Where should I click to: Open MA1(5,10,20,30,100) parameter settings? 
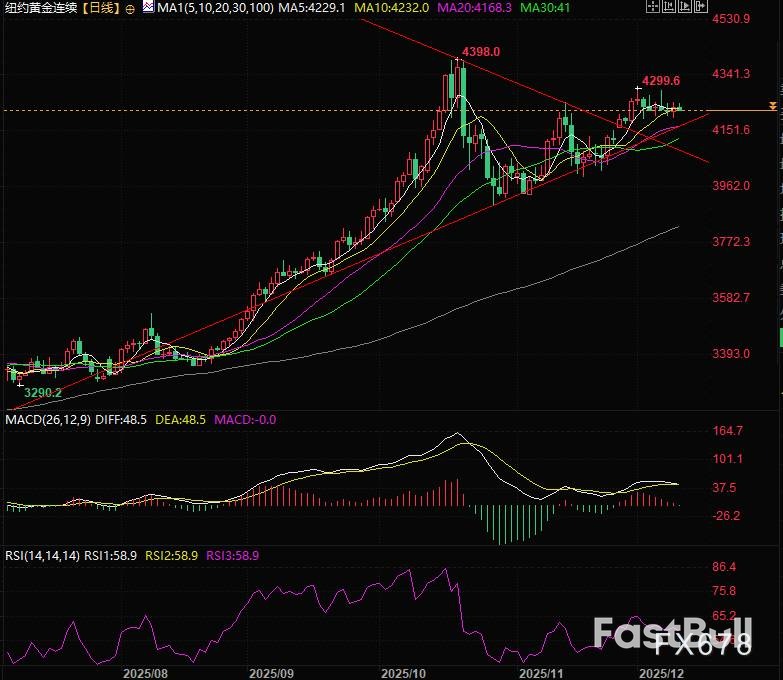point(210,8)
